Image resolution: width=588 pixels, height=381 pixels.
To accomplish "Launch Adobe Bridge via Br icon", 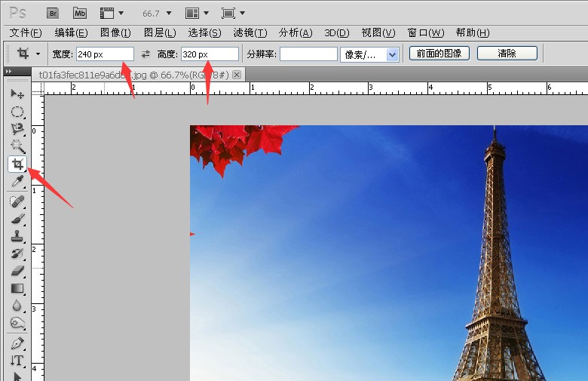I will coord(53,13).
